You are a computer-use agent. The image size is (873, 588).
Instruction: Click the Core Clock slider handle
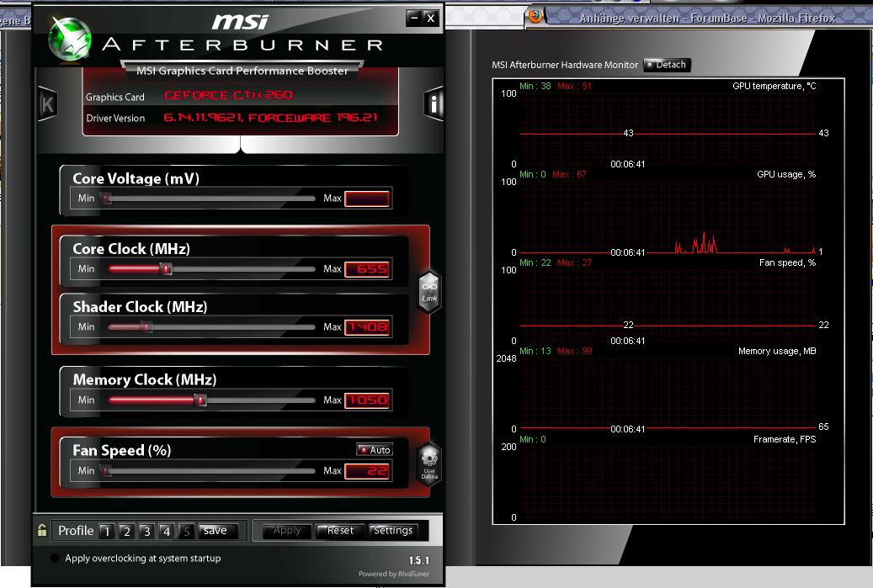coord(165,268)
